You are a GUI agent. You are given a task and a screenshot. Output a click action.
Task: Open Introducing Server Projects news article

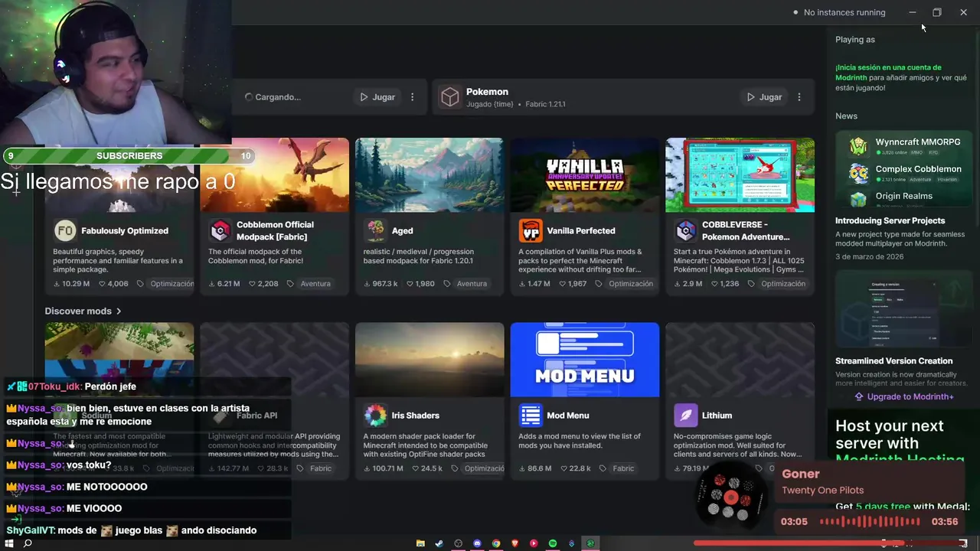(x=890, y=220)
